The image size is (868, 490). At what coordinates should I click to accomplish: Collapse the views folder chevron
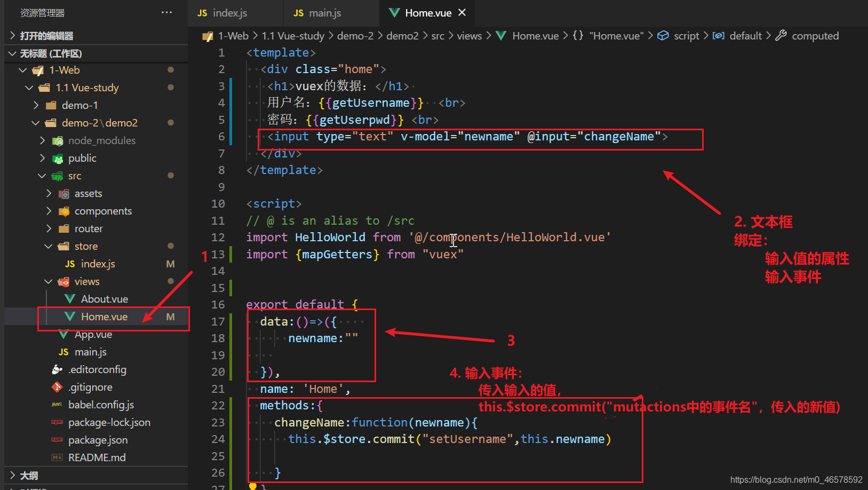[x=49, y=281]
